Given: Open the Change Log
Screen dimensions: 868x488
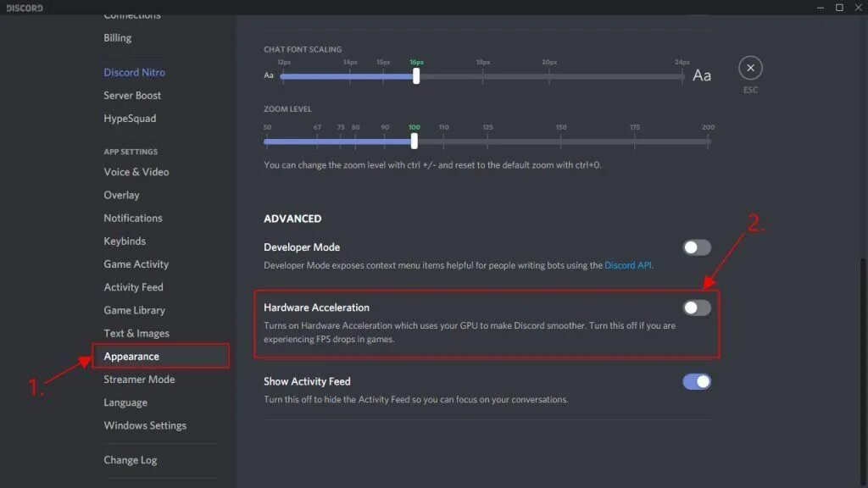Looking at the screenshot, I should [x=130, y=460].
